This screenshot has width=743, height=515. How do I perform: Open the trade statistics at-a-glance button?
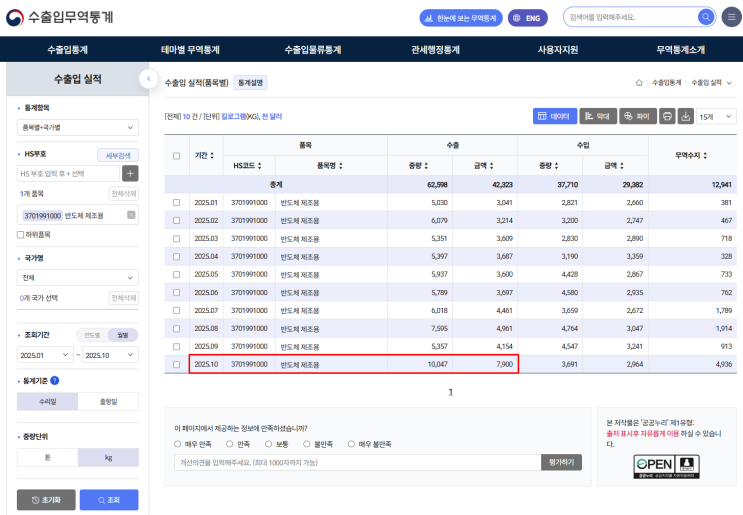click(x=461, y=18)
